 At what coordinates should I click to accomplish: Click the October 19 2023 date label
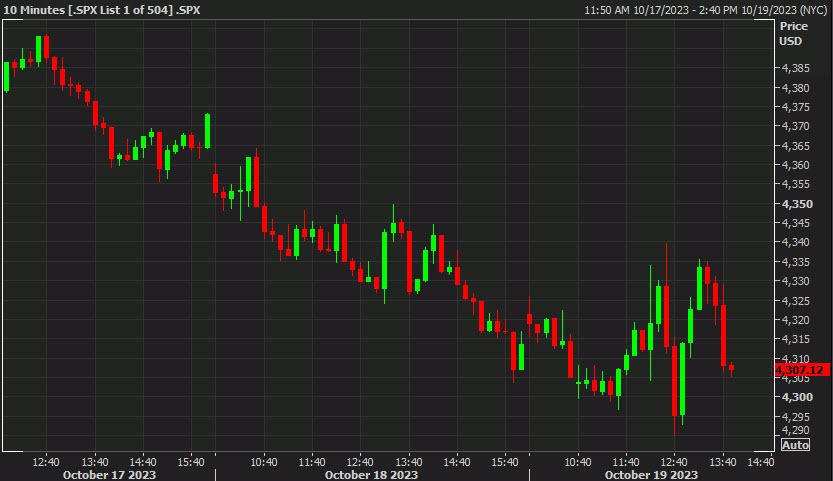[651, 475]
